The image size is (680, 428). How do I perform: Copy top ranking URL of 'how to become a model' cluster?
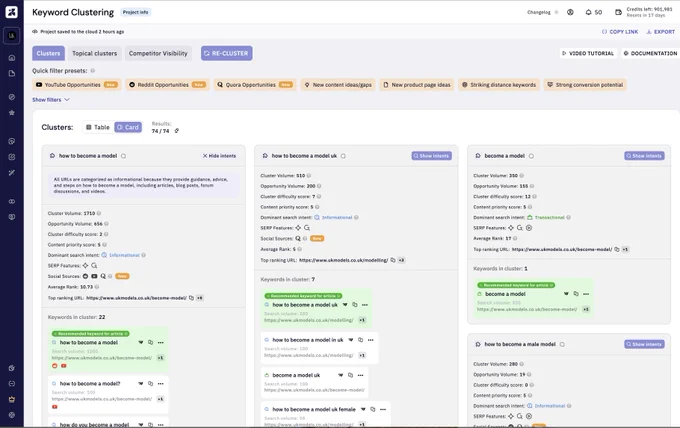(x=191, y=298)
